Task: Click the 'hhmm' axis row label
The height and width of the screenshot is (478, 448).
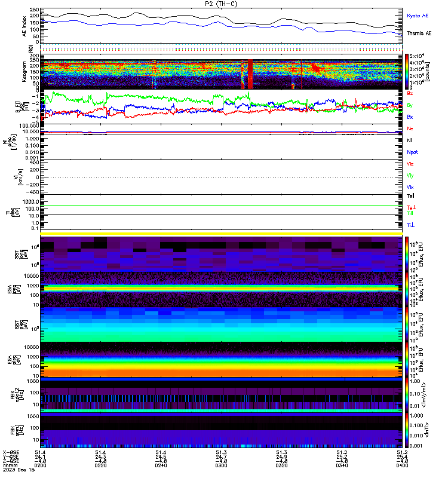Action: [x=10, y=465]
